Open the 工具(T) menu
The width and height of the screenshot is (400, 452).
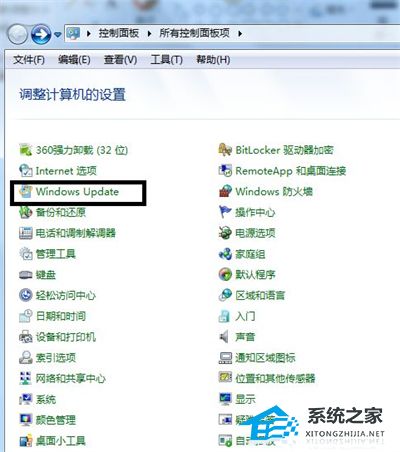coord(167,60)
